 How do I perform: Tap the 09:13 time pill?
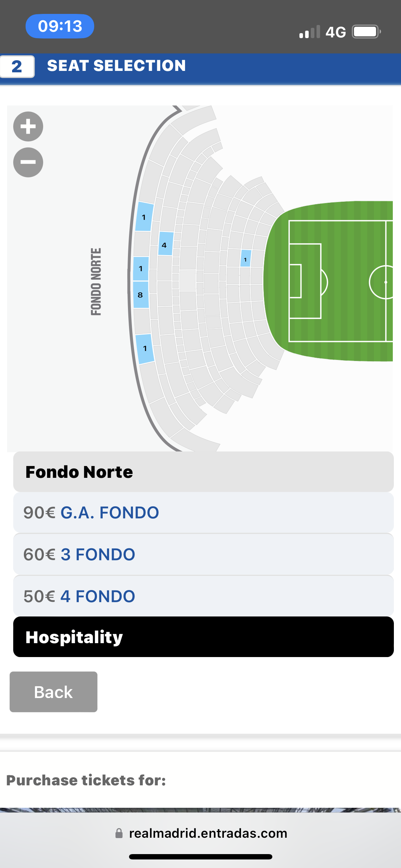[x=60, y=26]
